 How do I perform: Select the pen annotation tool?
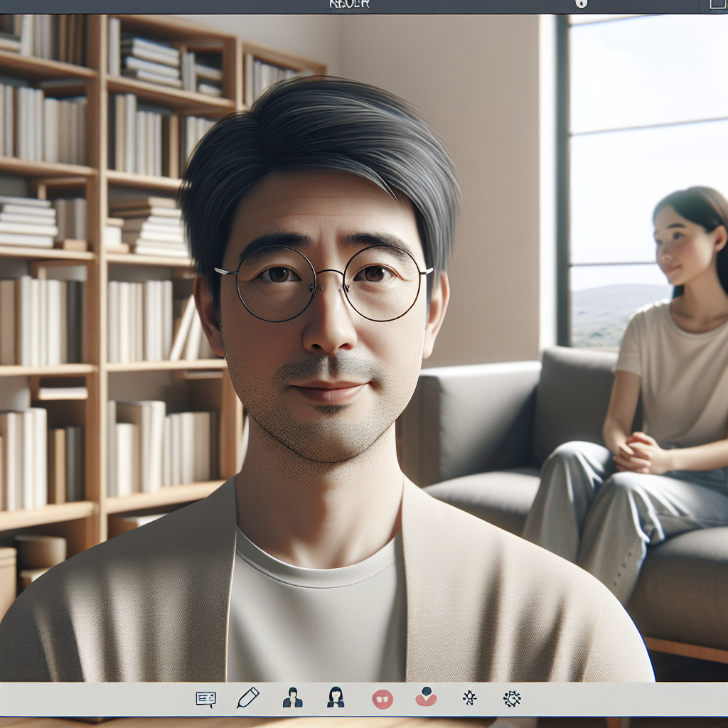tap(248, 697)
